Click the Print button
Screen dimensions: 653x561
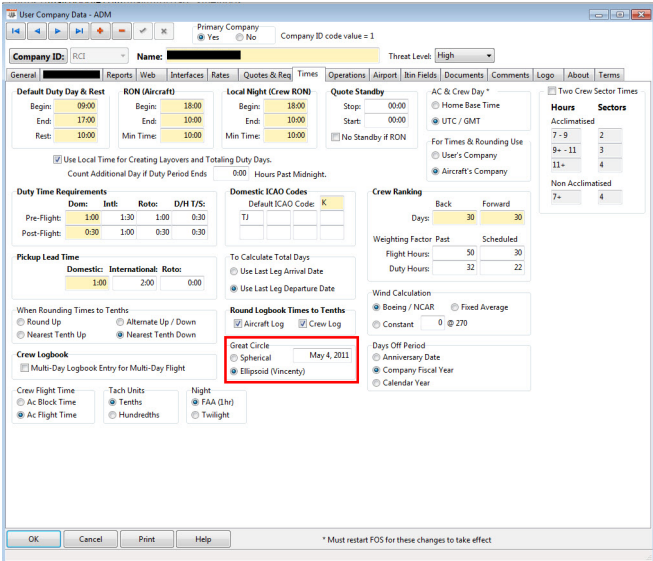(x=147, y=539)
